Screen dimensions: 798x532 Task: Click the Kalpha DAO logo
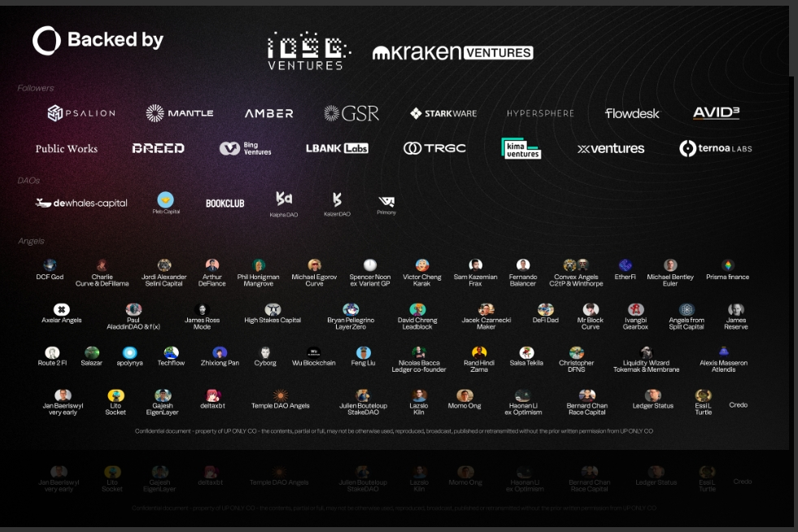click(284, 204)
